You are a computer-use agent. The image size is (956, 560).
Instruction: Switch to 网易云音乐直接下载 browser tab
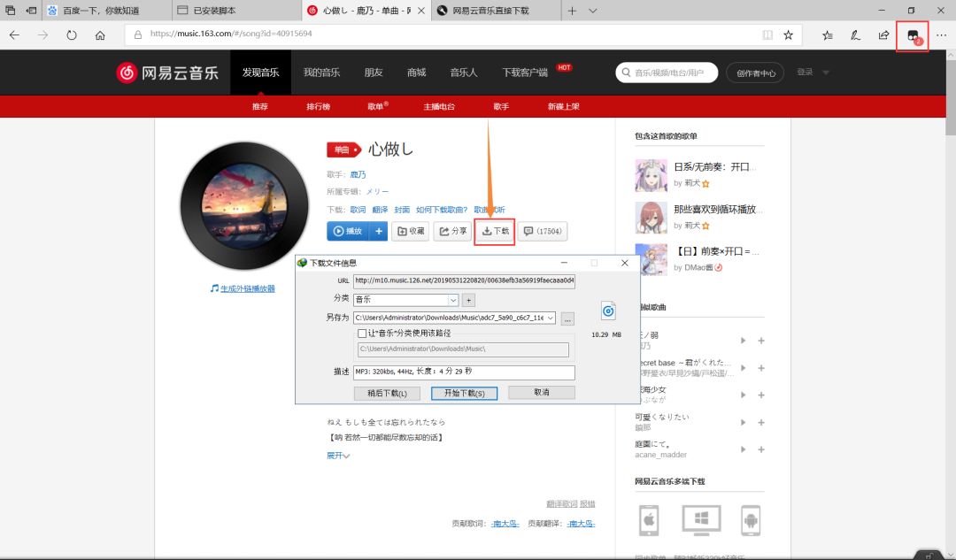497,11
